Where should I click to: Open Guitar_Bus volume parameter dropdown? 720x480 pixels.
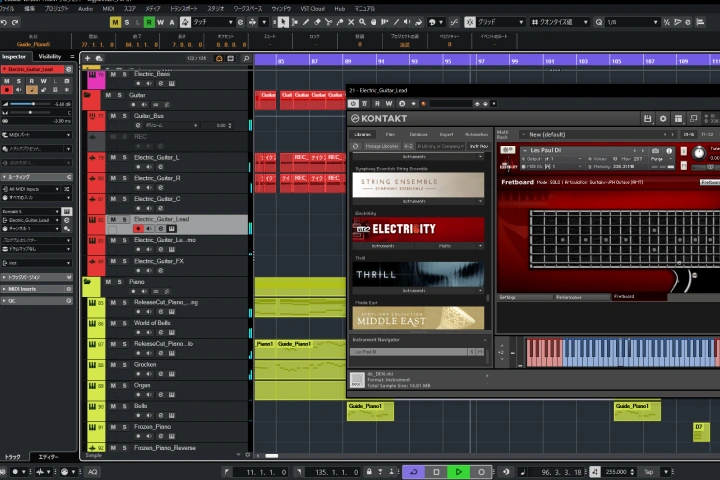171,125
